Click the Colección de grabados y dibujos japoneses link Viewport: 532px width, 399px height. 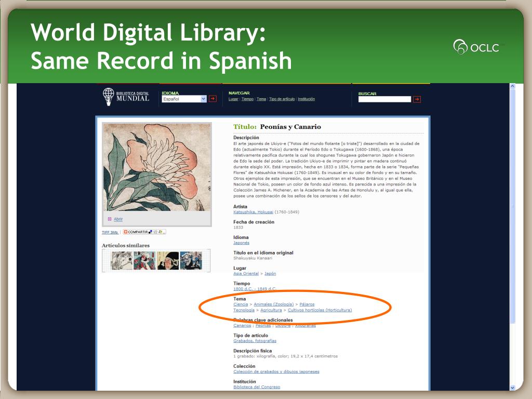(x=276, y=372)
